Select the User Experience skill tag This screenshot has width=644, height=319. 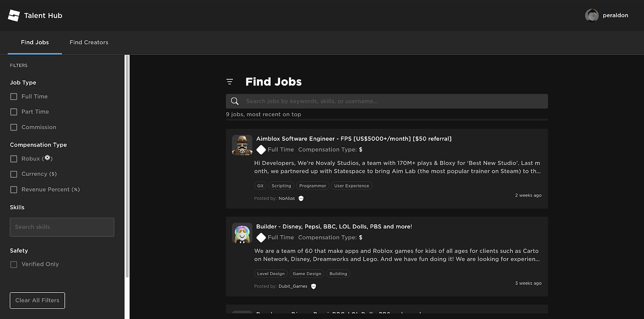pos(352,186)
